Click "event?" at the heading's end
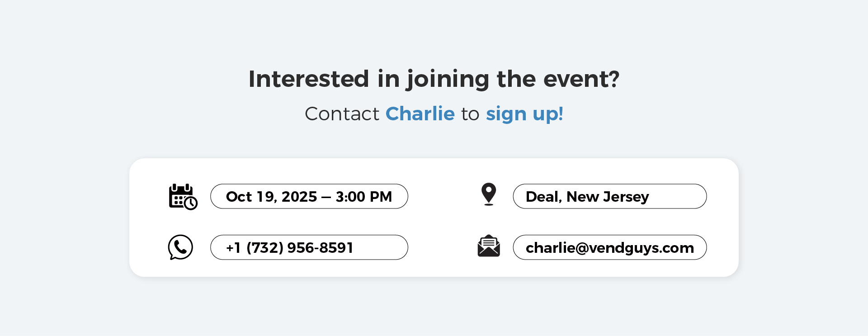Image resolution: width=868 pixels, height=336 pixels. [x=581, y=79]
